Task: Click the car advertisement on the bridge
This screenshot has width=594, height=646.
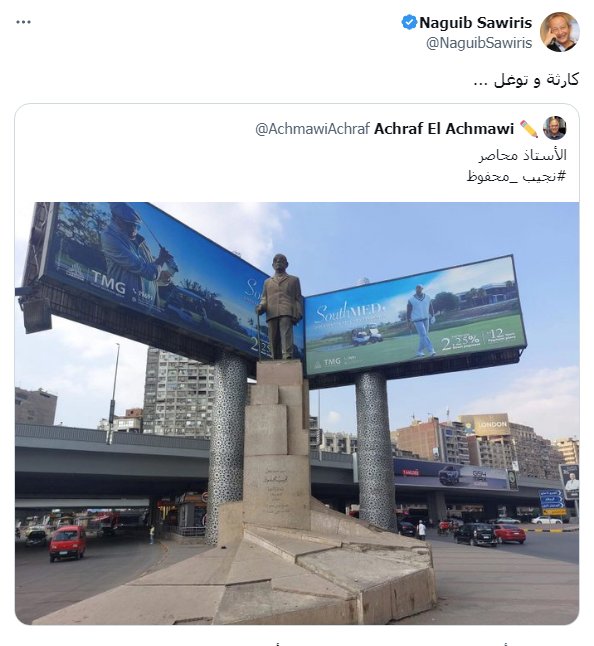Action: (x=455, y=475)
